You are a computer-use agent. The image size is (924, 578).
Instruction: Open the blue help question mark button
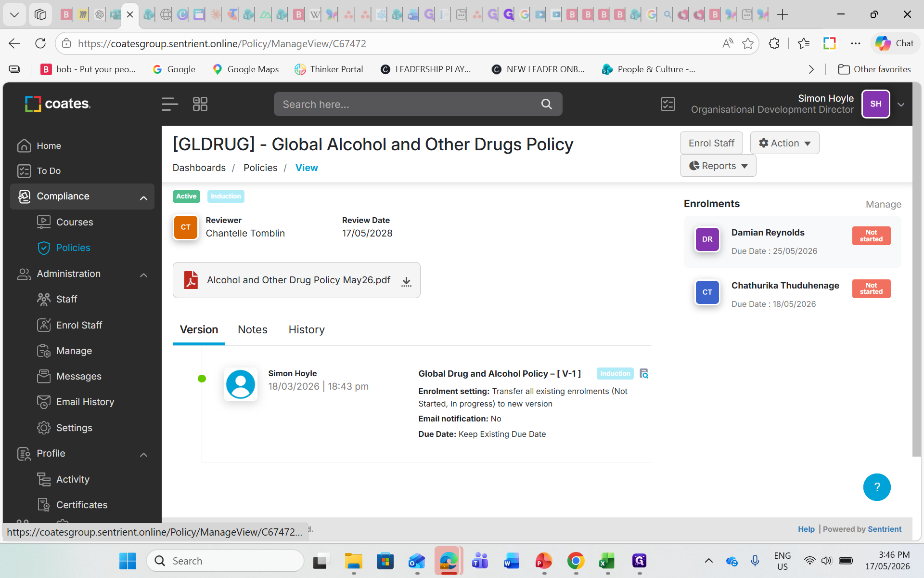click(x=877, y=487)
